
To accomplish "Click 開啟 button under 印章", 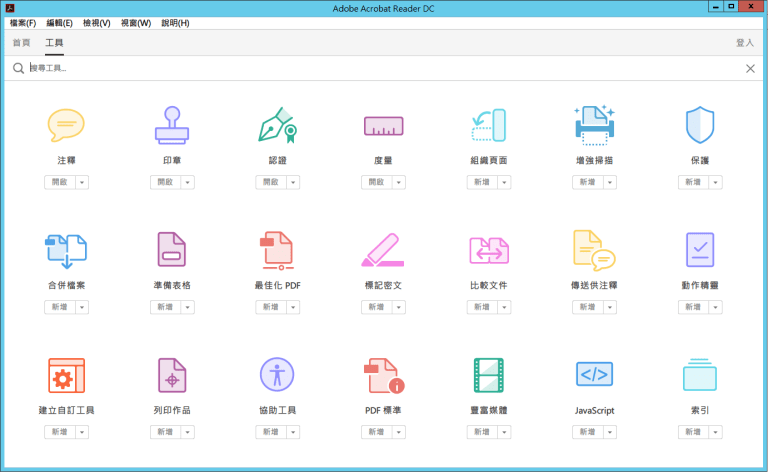I will 166,182.
